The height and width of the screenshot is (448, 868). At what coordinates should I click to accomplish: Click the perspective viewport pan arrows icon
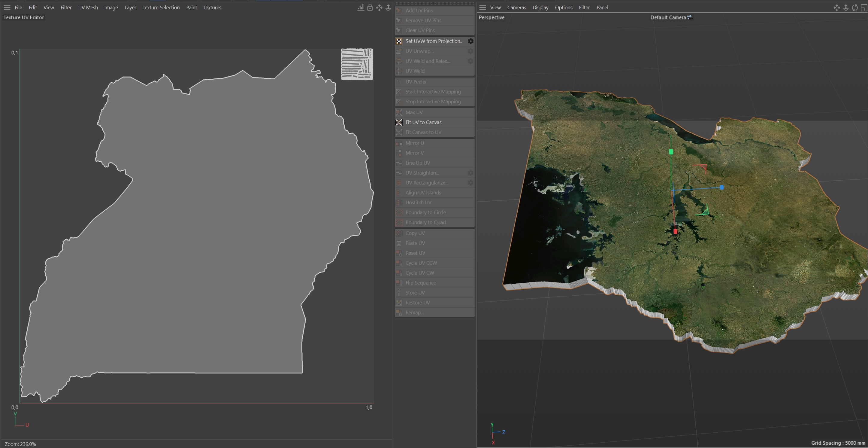[837, 8]
